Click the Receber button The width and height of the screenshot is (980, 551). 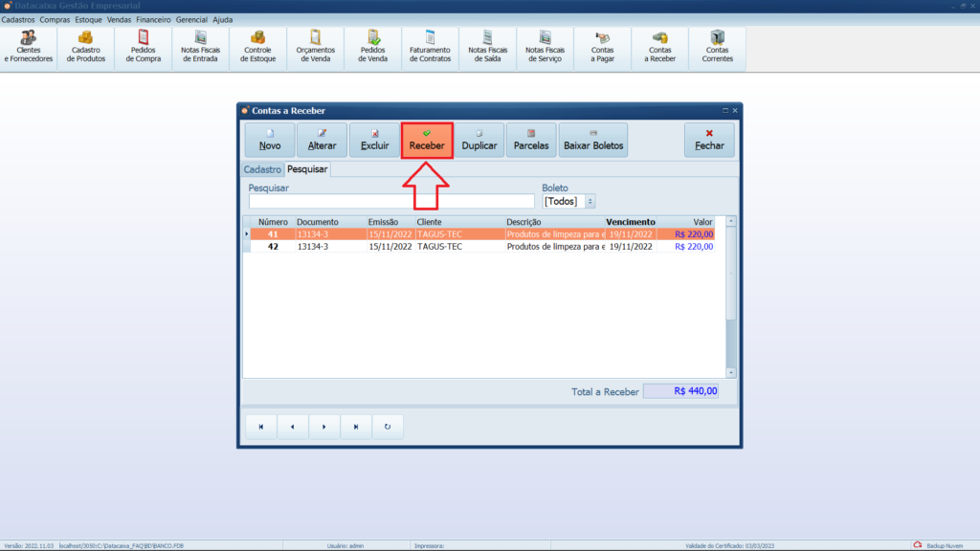tap(427, 141)
